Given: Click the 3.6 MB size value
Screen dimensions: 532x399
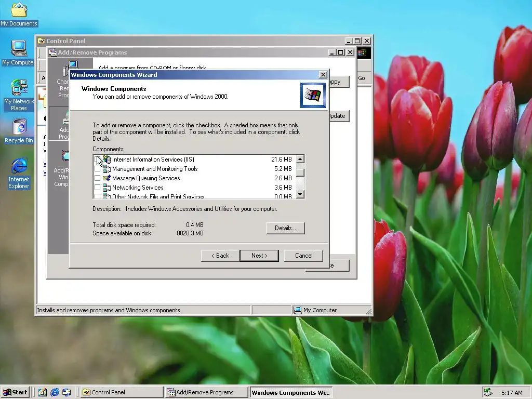Looking at the screenshot, I should (283, 187).
